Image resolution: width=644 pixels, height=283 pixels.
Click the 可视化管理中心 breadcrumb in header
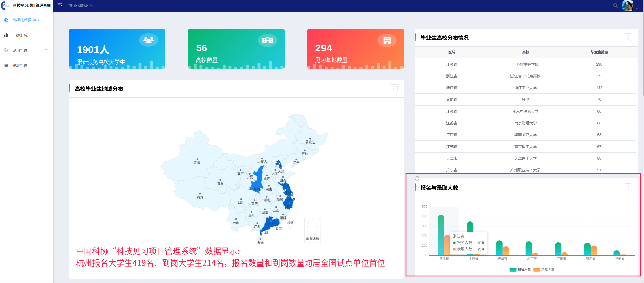[81, 6]
